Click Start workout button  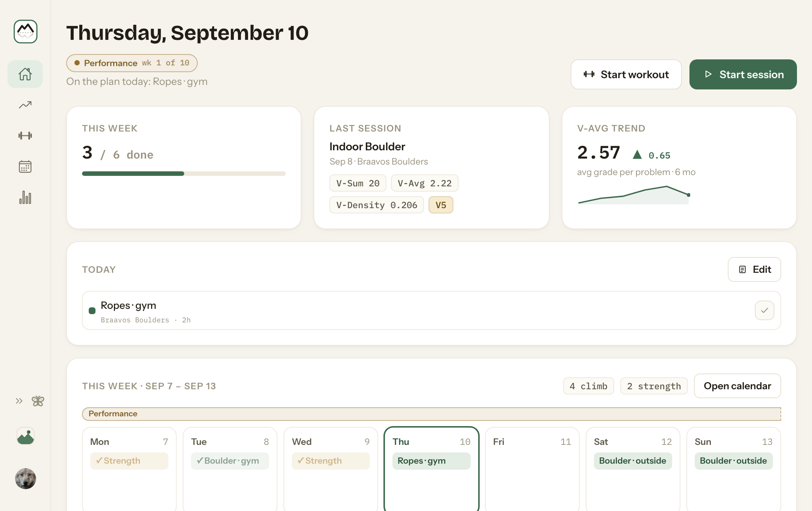pos(626,74)
